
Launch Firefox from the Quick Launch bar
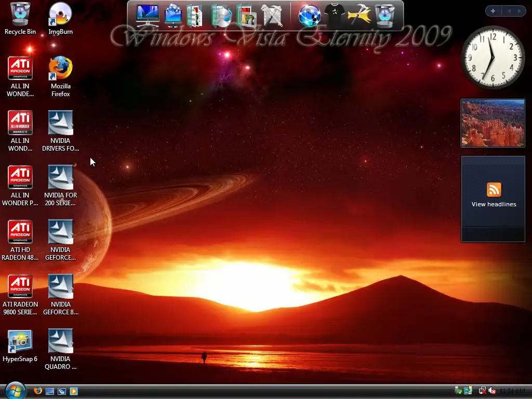click(37, 391)
